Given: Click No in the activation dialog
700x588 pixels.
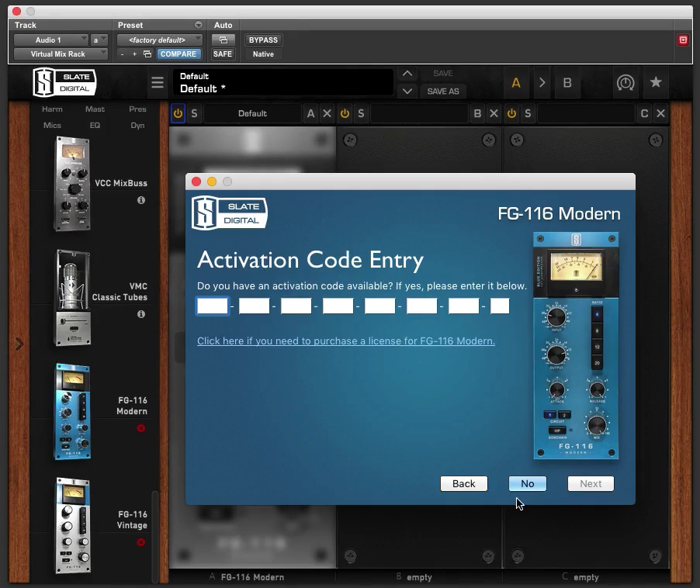Looking at the screenshot, I should tap(528, 483).
